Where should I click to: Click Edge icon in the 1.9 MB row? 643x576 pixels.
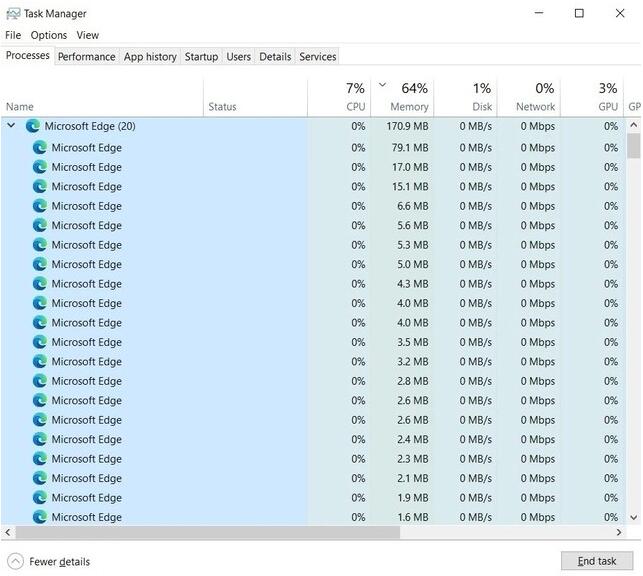[x=40, y=498]
